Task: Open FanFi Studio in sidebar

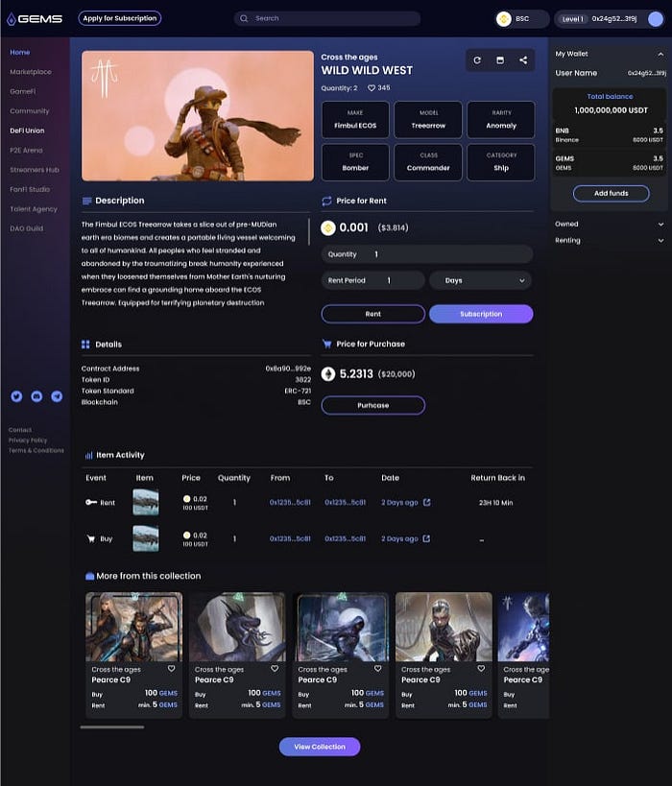Action: pos(30,189)
